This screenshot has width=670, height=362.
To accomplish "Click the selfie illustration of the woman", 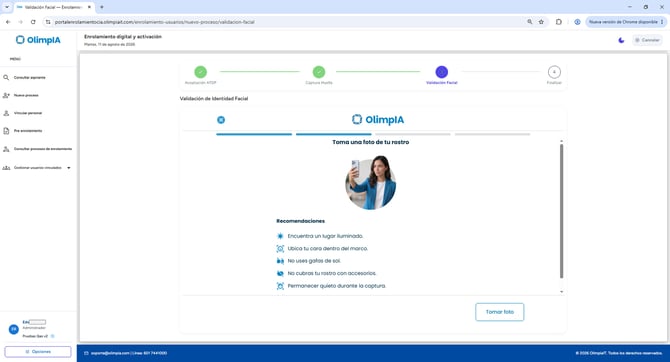I will click(x=370, y=182).
